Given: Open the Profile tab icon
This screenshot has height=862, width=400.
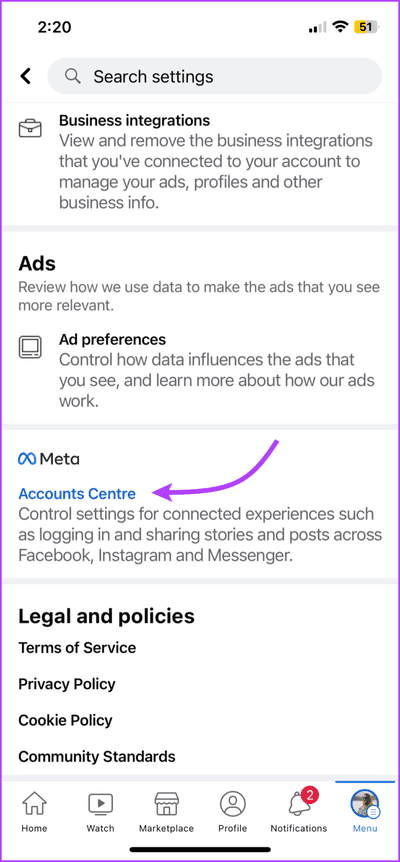Looking at the screenshot, I should click(233, 804).
